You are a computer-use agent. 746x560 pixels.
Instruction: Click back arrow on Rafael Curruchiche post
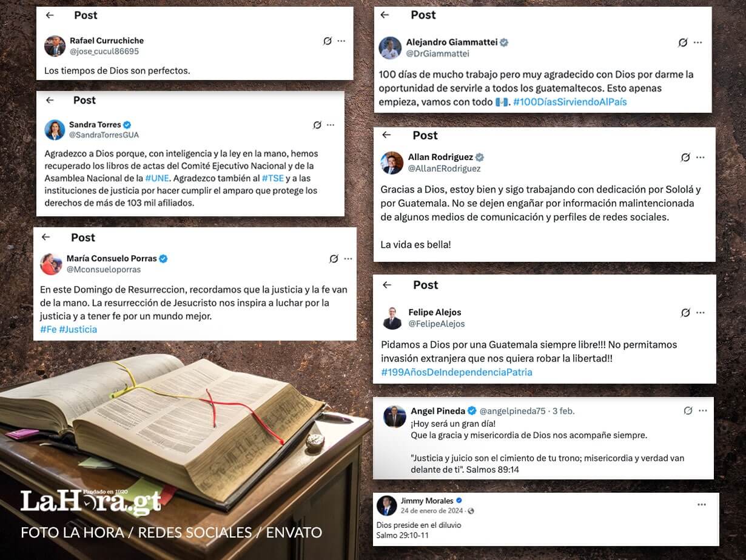coord(50,15)
